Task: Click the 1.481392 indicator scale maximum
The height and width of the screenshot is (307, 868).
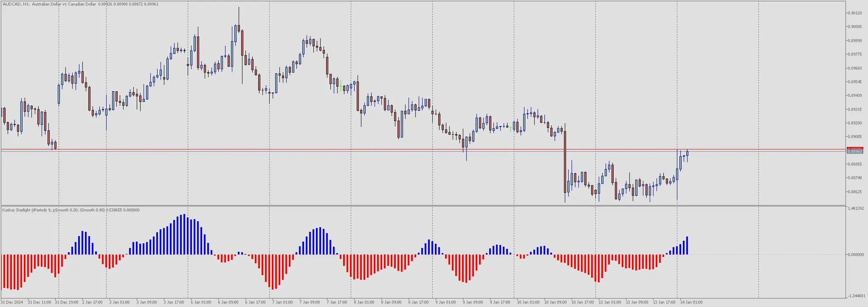Action: click(x=855, y=208)
